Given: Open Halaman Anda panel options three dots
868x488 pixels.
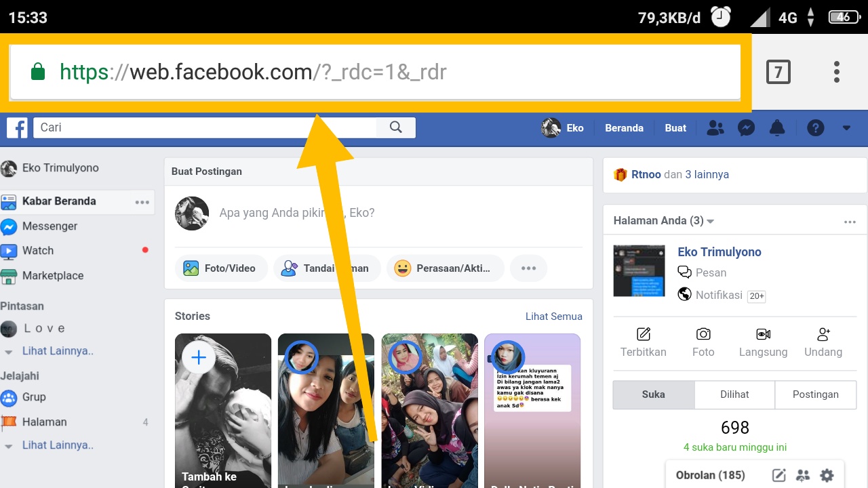Looking at the screenshot, I should [x=850, y=222].
